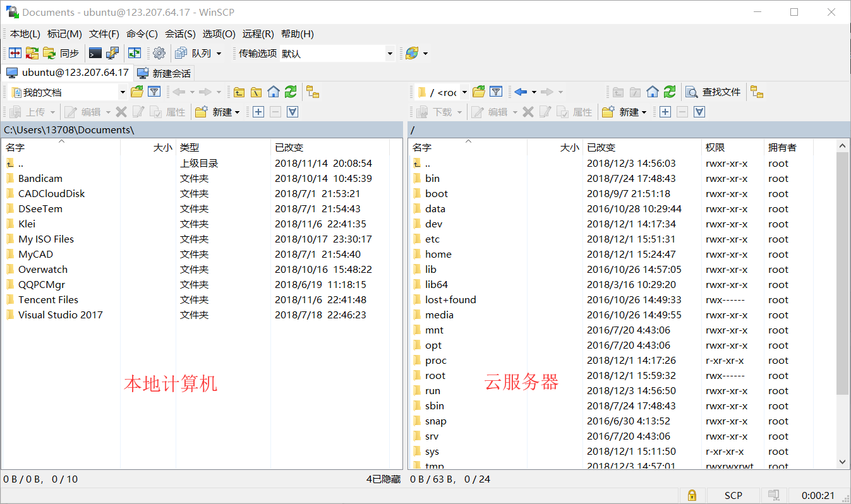Click the lock encryption status icon
Viewport: 851px width, 504px height.
(x=691, y=495)
